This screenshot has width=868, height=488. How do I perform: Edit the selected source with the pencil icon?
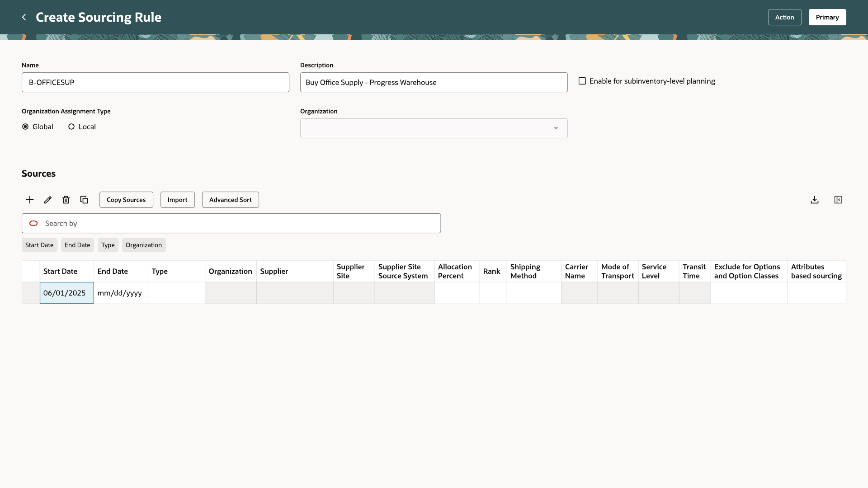[48, 200]
